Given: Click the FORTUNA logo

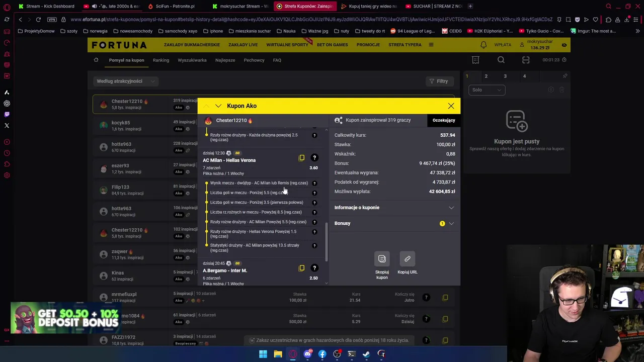Looking at the screenshot, I should [119, 45].
